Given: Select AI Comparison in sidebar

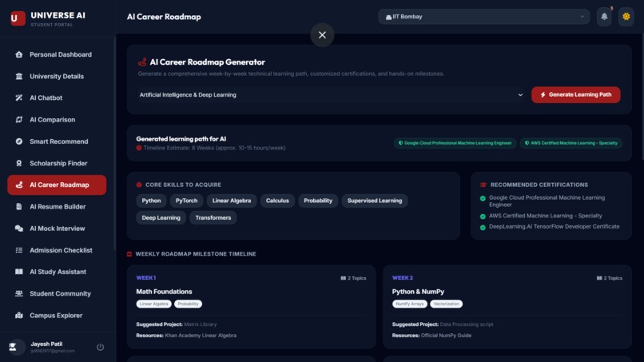Looking at the screenshot, I should point(57,120).
